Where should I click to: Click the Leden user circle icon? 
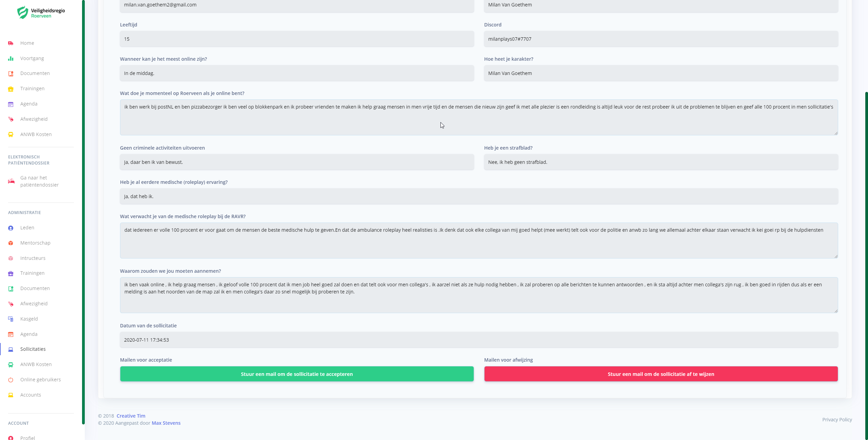coord(11,228)
